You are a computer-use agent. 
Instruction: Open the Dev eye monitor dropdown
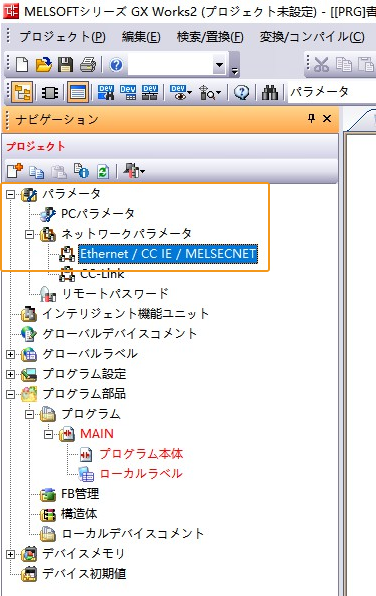click(x=180, y=92)
